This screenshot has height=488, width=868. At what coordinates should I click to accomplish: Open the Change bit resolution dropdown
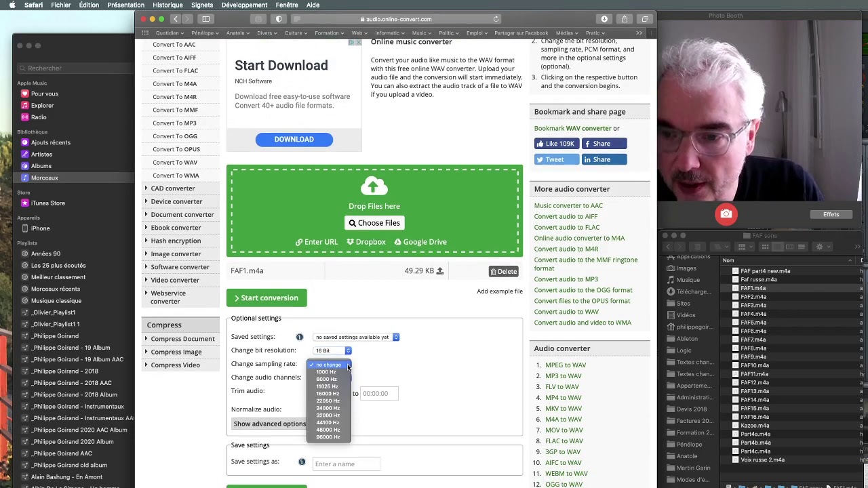pos(332,350)
